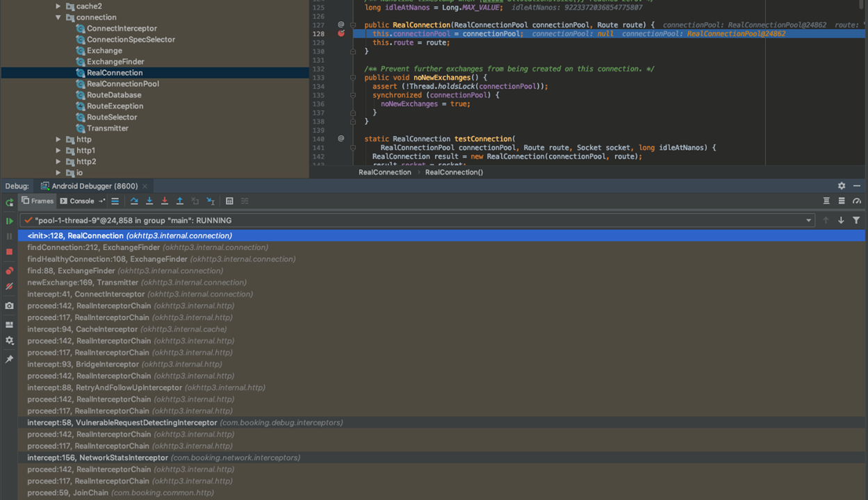Image resolution: width=868 pixels, height=500 pixels.
Task: Select newExchange:169 Transmitter frame
Action: click(x=441, y=283)
